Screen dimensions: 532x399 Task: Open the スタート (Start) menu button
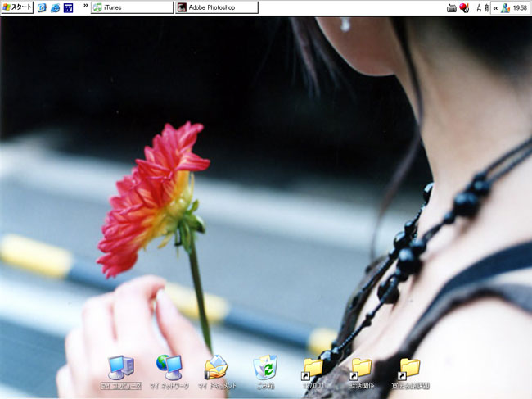tap(17, 7)
